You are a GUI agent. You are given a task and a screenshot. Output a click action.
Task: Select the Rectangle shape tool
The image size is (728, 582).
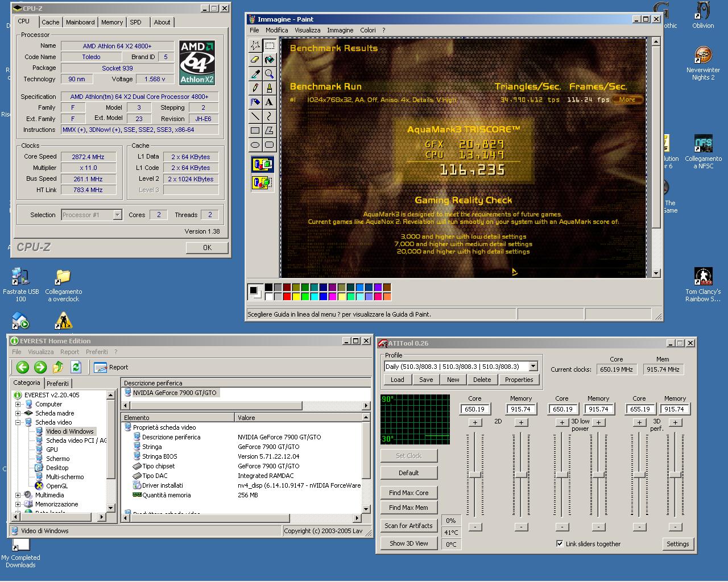click(255, 131)
